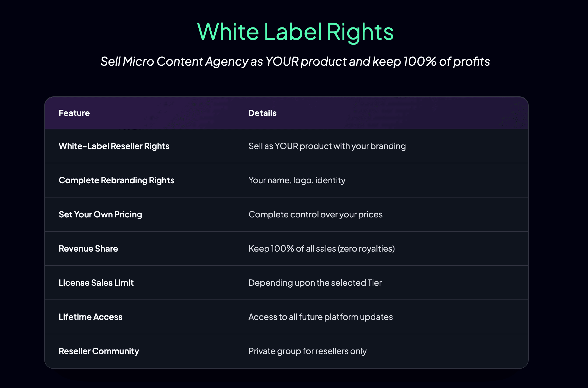Select the "Complete Rebranding Rights" feature
The width and height of the screenshot is (588, 388).
[116, 180]
